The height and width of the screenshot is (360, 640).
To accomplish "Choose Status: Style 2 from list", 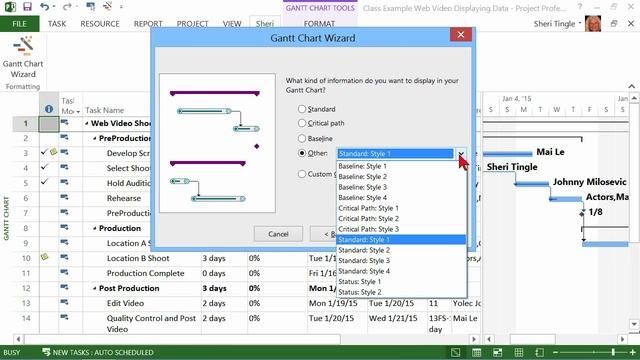I will [x=401, y=292].
